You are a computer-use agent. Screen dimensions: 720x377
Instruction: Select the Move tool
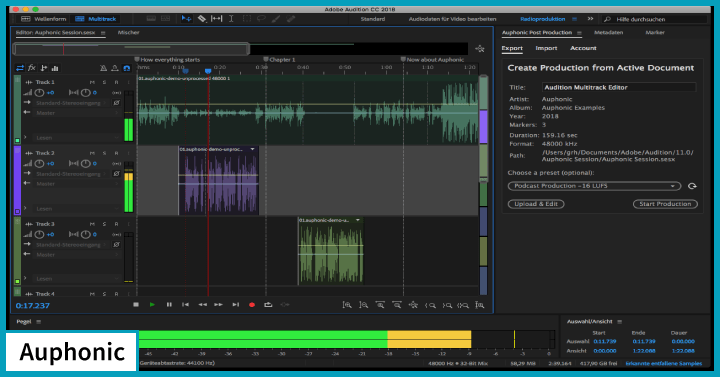point(186,19)
